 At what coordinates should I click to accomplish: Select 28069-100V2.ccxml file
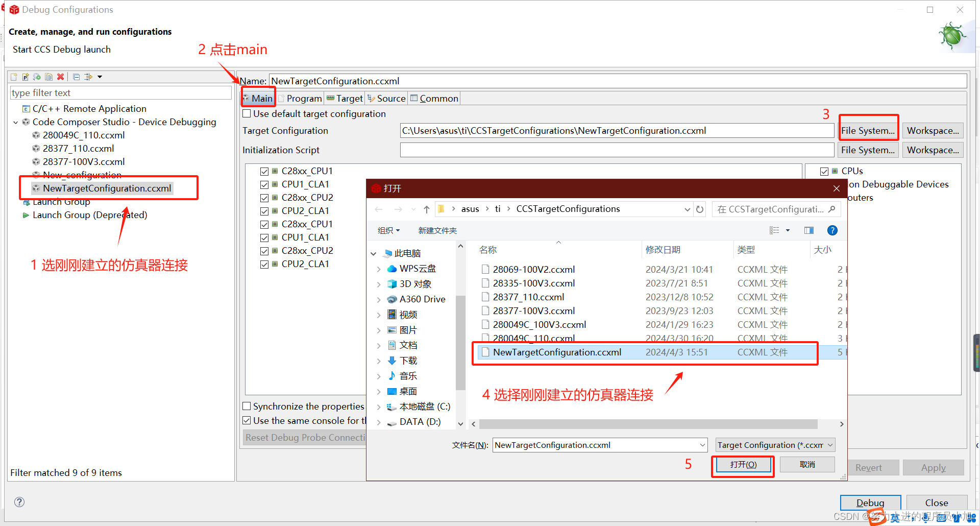(533, 270)
